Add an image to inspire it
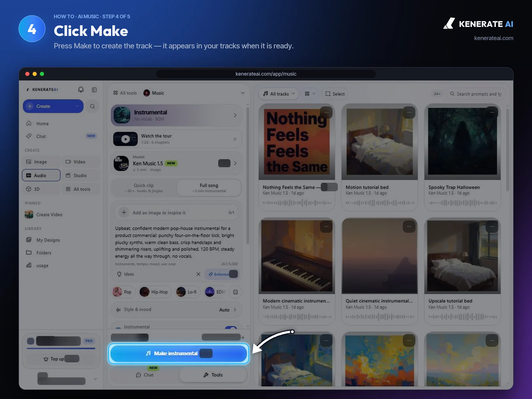 click(x=176, y=212)
